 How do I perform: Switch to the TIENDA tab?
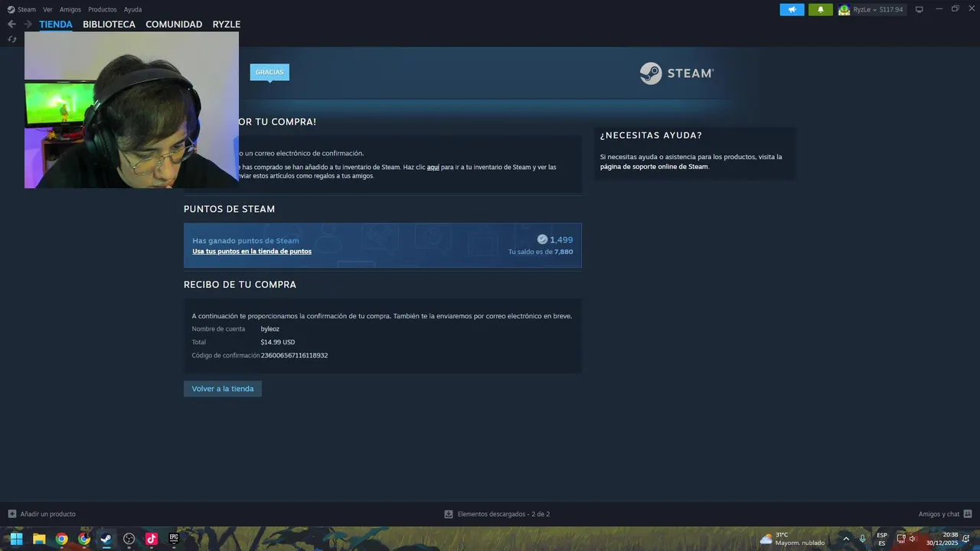click(x=56, y=24)
